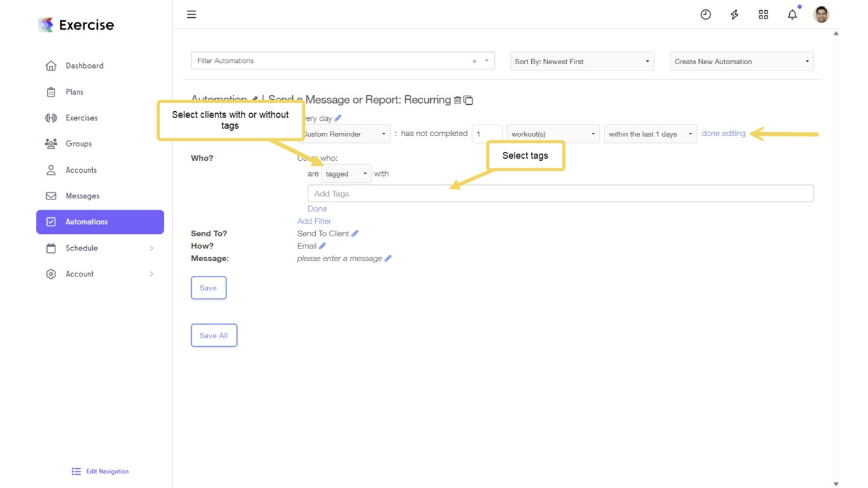Open the notifications bell
Image resolution: width=868 pixels, height=488 pixels.
[792, 15]
